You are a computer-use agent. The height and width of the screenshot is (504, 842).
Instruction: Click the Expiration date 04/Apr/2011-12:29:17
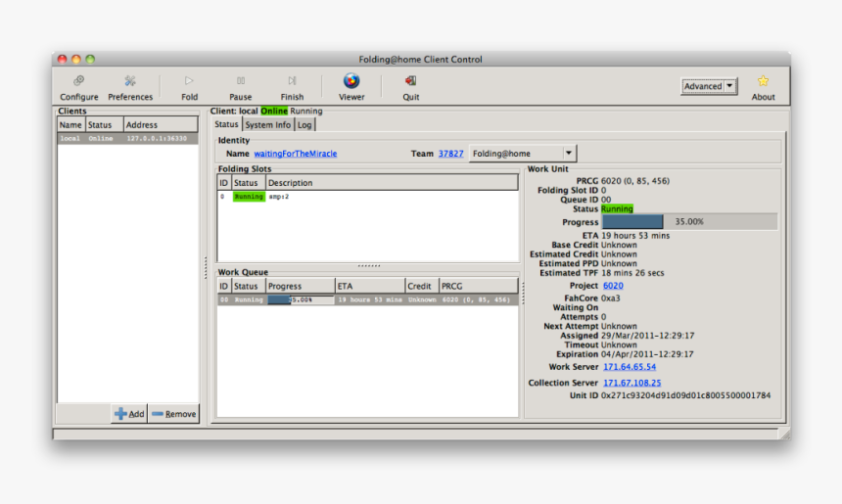(647, 354)
